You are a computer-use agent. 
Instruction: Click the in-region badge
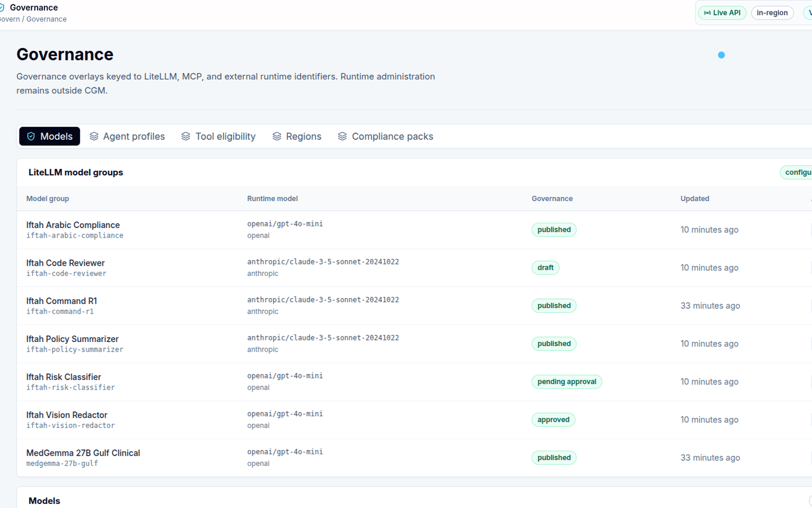(772, 13)
